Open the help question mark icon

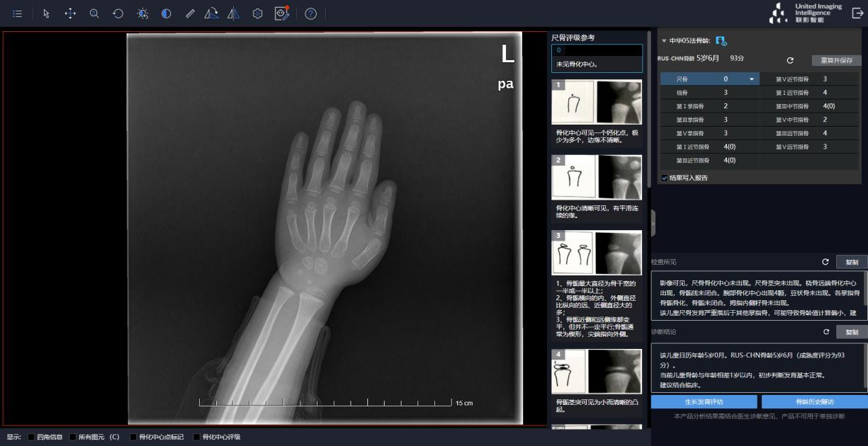click(310, 13)
